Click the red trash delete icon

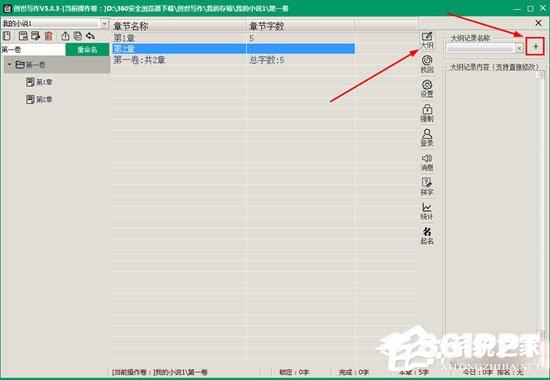[x=48, y=36]
